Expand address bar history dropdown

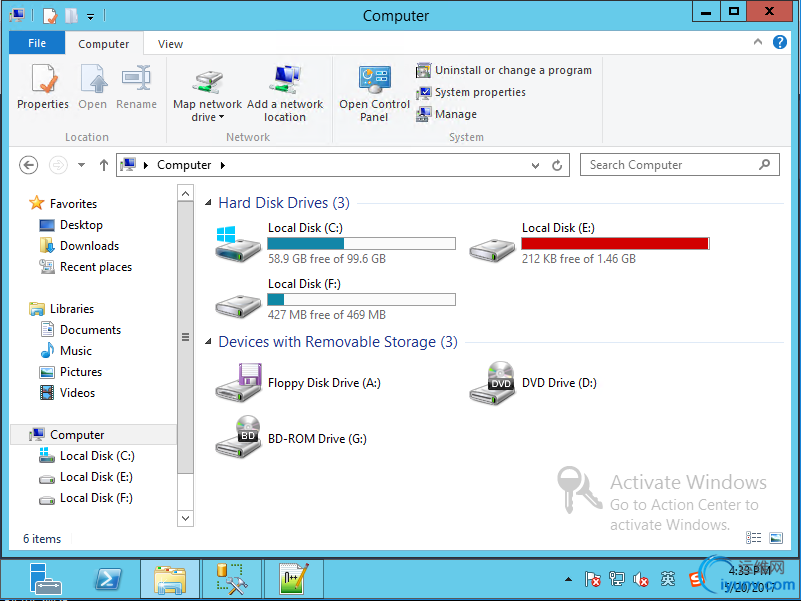coord(535,166)
